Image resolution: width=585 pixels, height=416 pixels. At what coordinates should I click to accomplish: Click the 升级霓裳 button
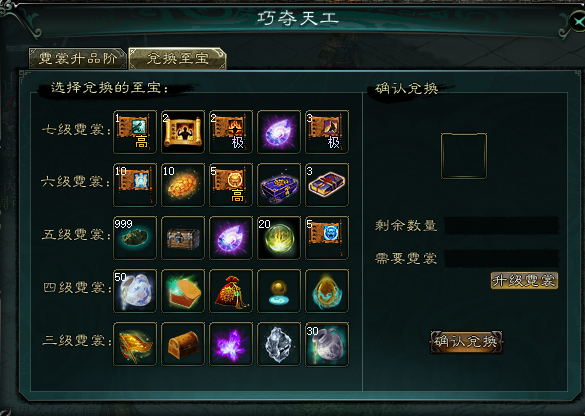coord(524,281)
